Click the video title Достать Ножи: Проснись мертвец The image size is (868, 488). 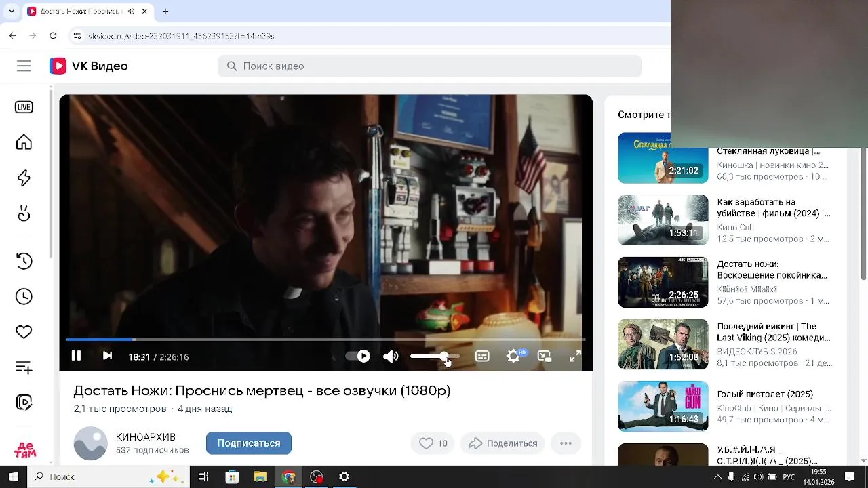(262, 390)
